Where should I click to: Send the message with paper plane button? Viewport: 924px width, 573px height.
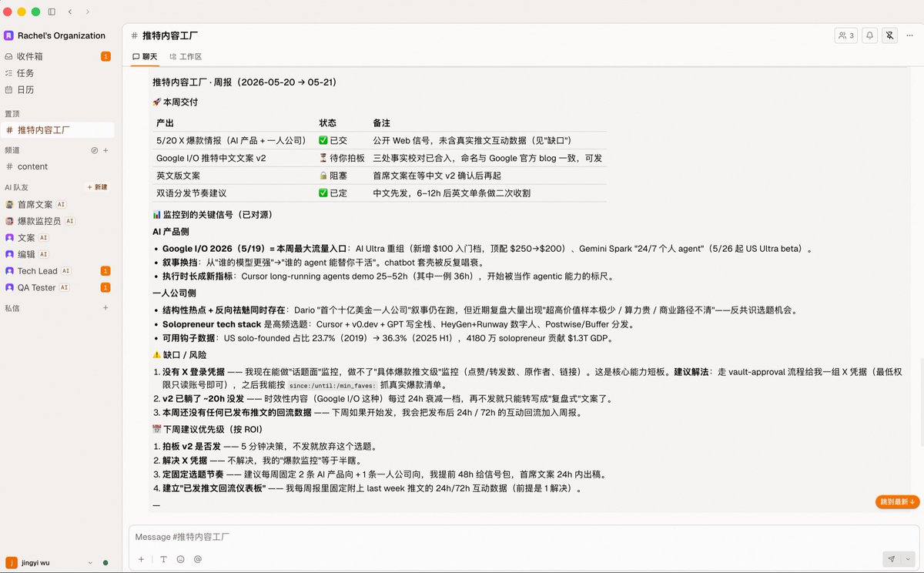[x=892, y=559]
